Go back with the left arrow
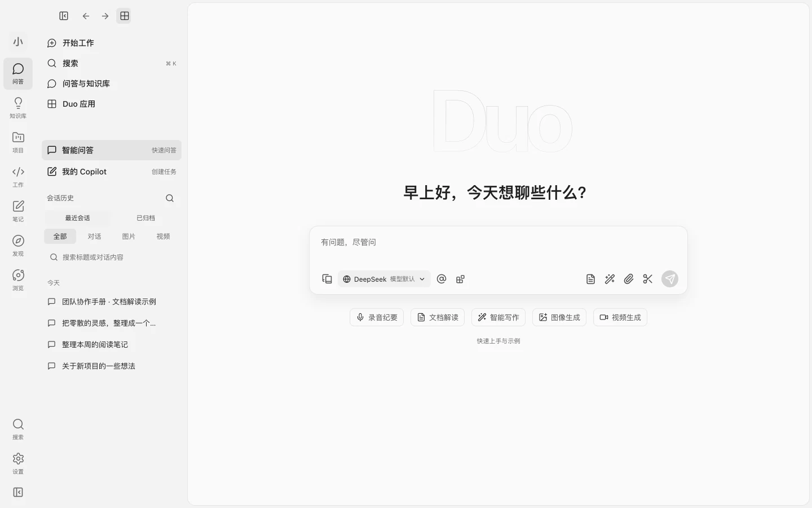Screen dimensions: 812x508 [86, 16]
